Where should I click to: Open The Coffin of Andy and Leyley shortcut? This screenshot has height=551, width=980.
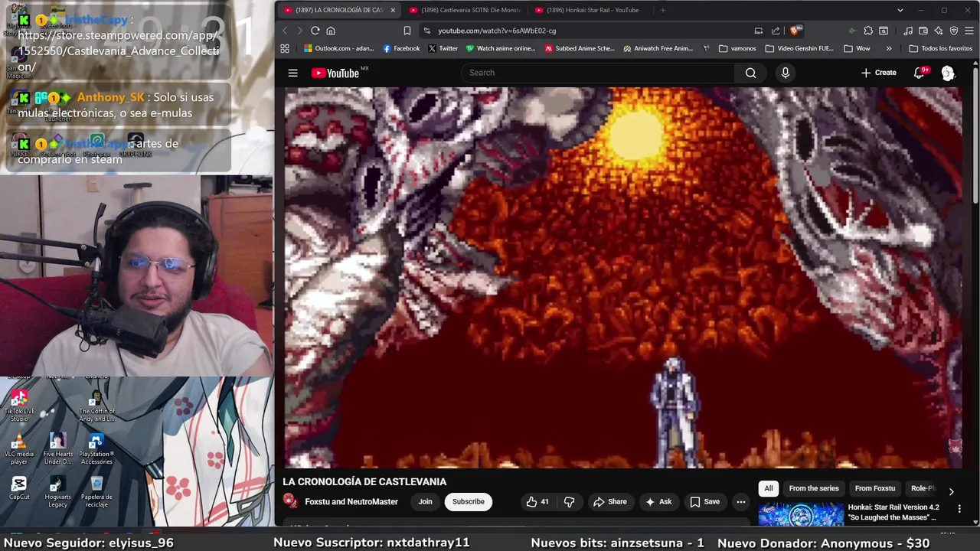click(x=96, y=406)
